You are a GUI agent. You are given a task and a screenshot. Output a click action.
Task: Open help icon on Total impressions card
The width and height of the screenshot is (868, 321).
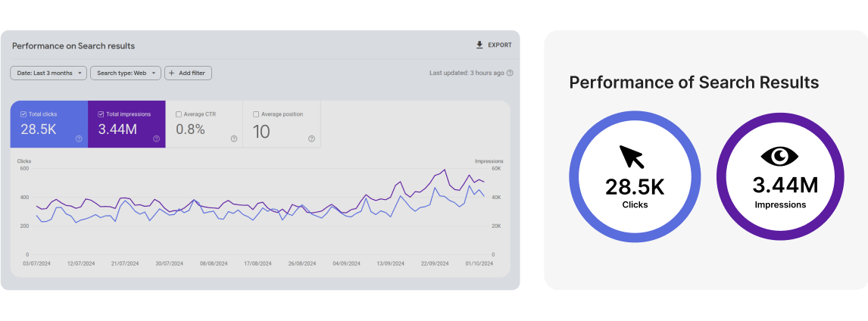tap(156, 139)
